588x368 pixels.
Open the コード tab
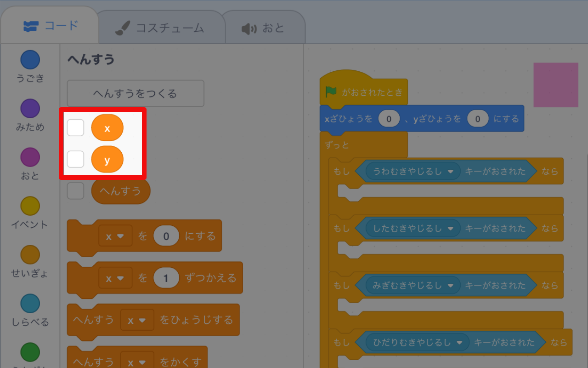coord(50,26)
